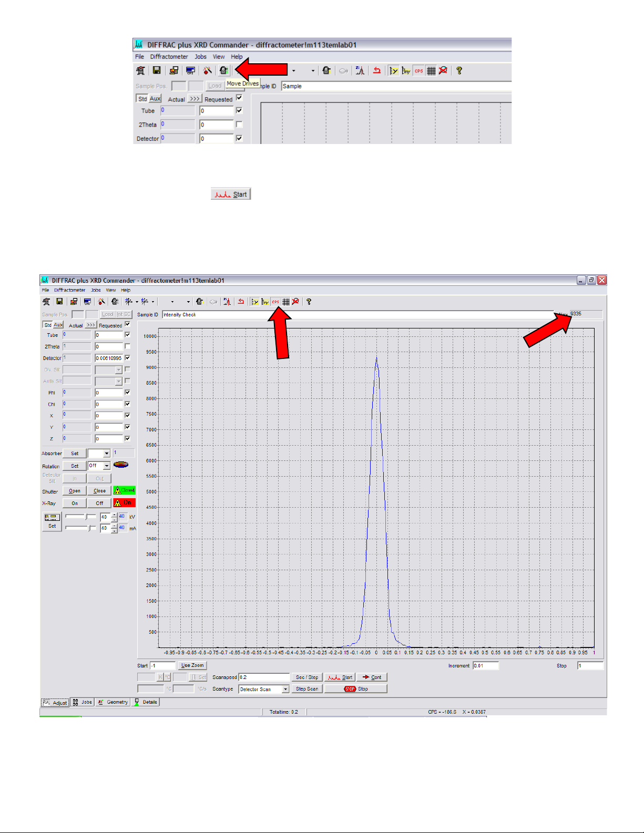Click the Move Drives icon in top window
The height and width of the screenshot is (833, 644).
tap(224, 70)
